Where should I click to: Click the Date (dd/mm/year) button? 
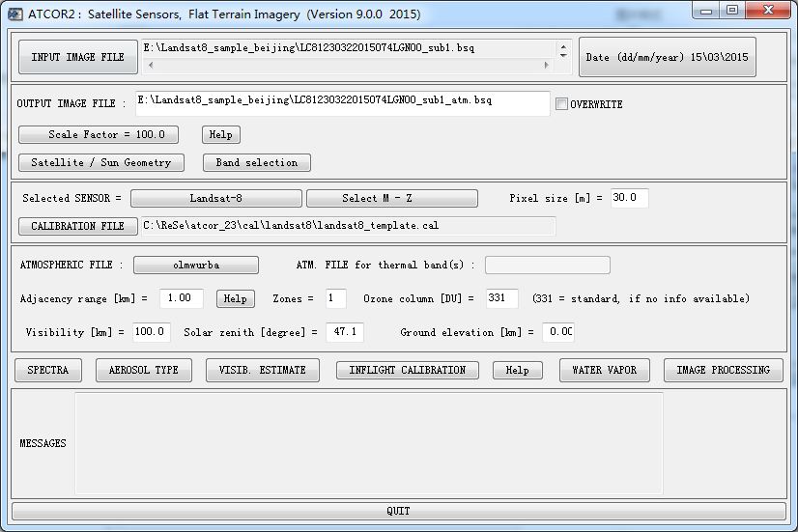pos(668,57)
